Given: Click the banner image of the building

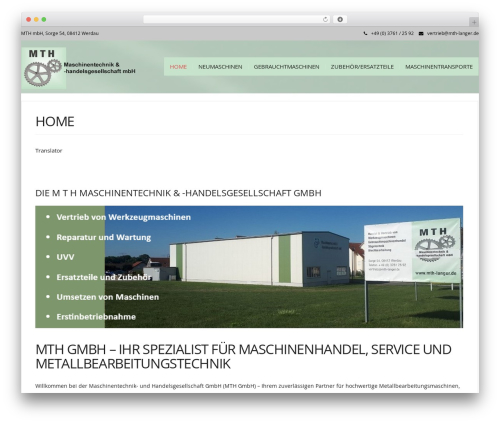Looking at the screenshot, I should (x=249, y=267).
